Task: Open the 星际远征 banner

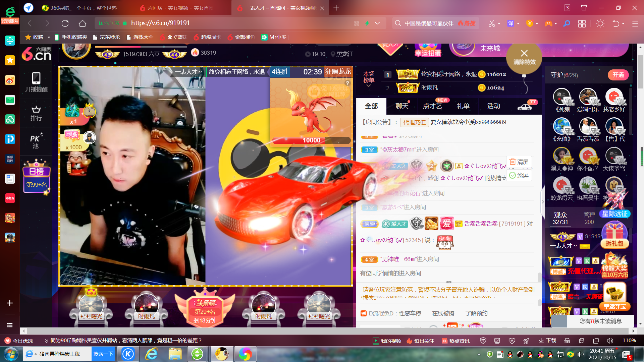Action: pos(614,214)
